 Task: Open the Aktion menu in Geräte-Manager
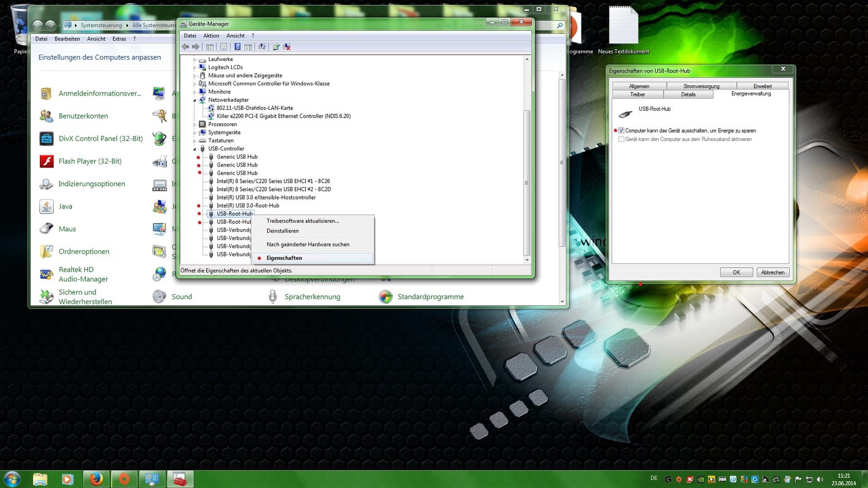pos(211,36)
